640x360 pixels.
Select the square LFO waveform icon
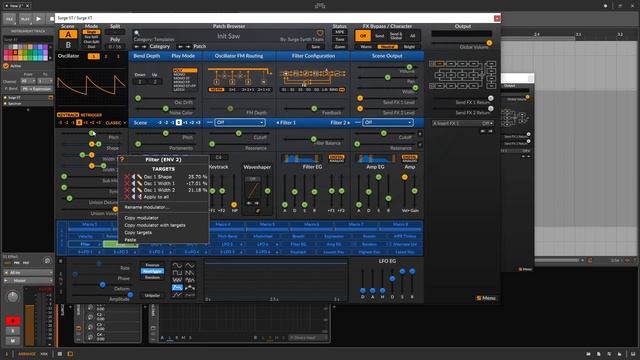click(x=177, y=273)
